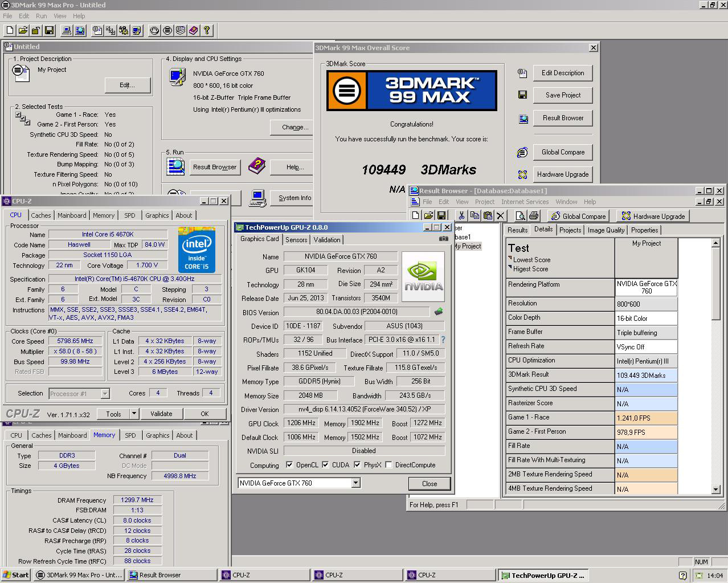Toggle PhysX checkbox in GPU-Z
728x583 pixels.
[x=357, y=465]
